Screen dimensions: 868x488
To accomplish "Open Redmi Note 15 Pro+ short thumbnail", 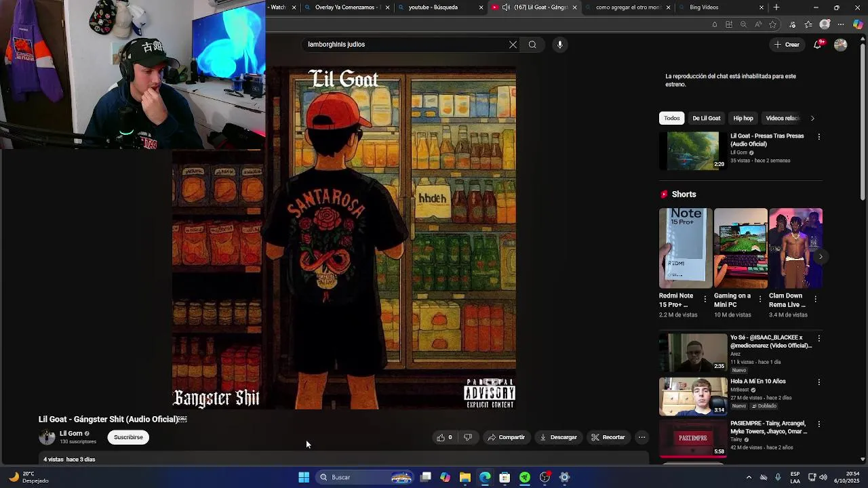I will 686,248.
